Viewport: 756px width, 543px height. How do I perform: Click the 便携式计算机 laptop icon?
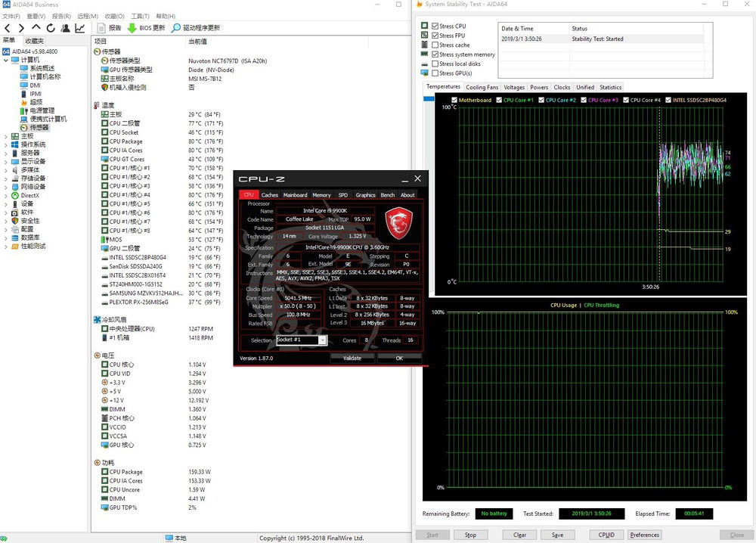click(x=24, y=119)
